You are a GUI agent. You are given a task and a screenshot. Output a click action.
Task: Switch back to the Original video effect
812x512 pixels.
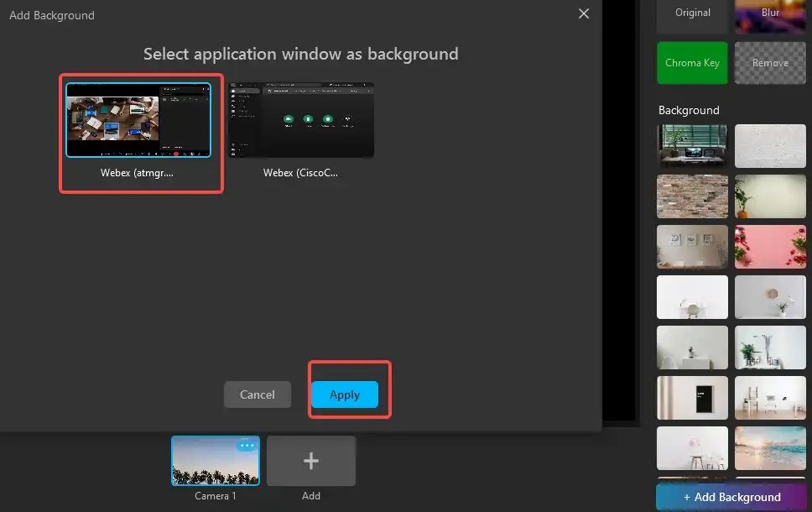(692, 13)
